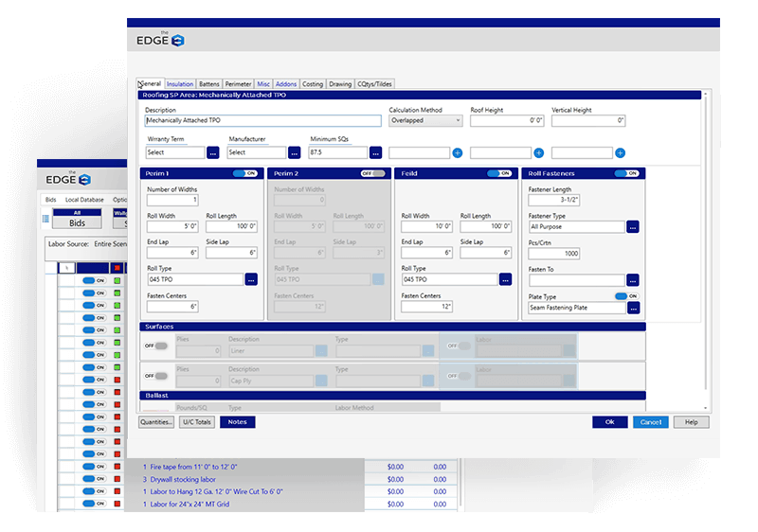Click plus icon under Roof Height

tap(538, 153)
